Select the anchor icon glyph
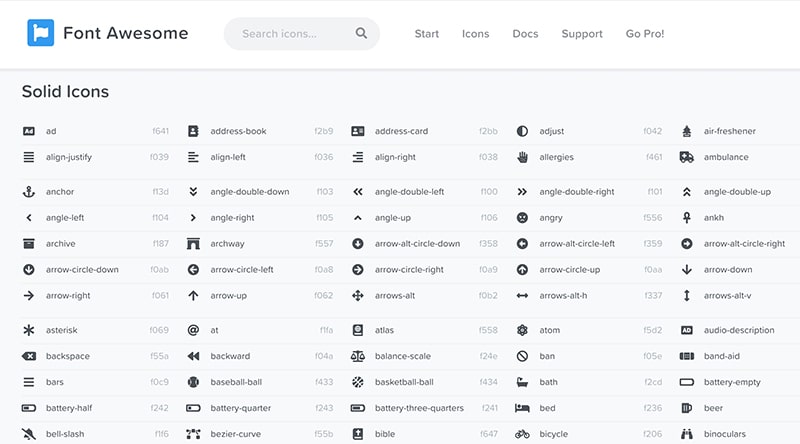Image resolution: width=800 pixels, height=444 pixels. [x=29, y=192]
